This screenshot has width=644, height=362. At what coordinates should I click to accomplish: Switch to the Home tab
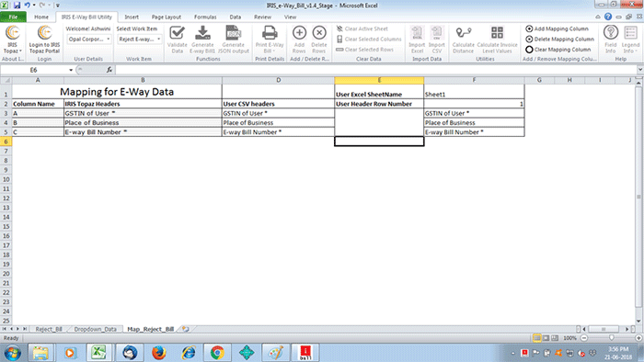coord(41,17)
